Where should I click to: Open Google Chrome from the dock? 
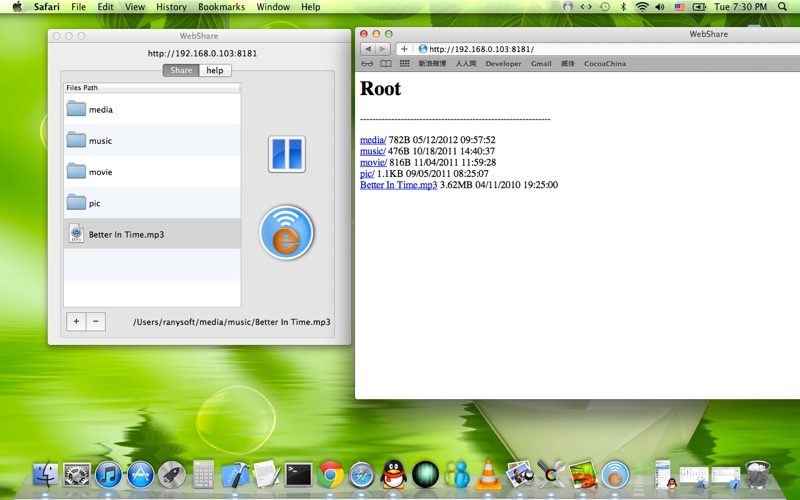point(331,474)
